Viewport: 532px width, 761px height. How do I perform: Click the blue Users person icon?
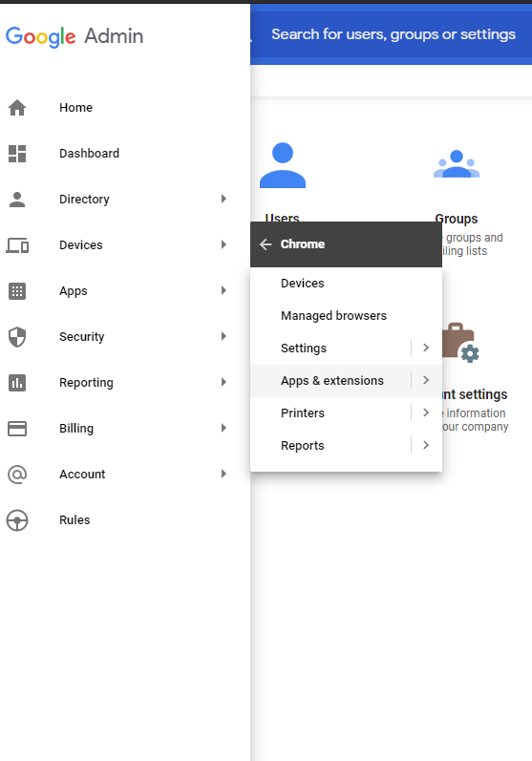click(283, 165)
